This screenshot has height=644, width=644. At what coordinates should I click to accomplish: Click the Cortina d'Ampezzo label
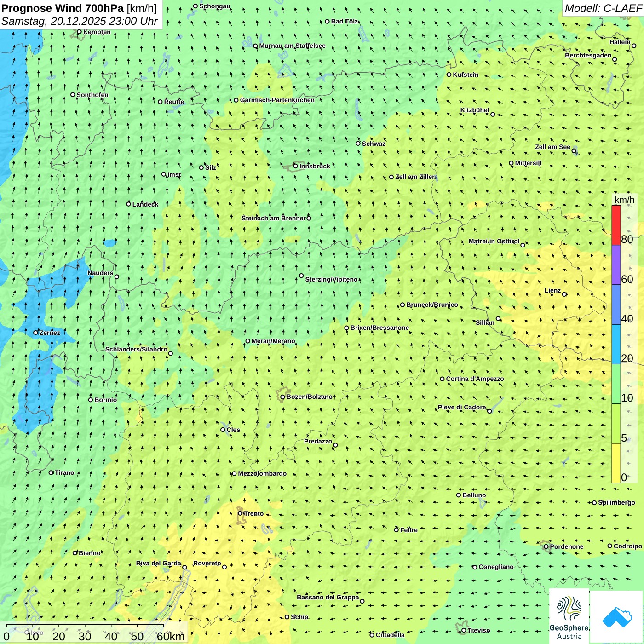point(475,379)
